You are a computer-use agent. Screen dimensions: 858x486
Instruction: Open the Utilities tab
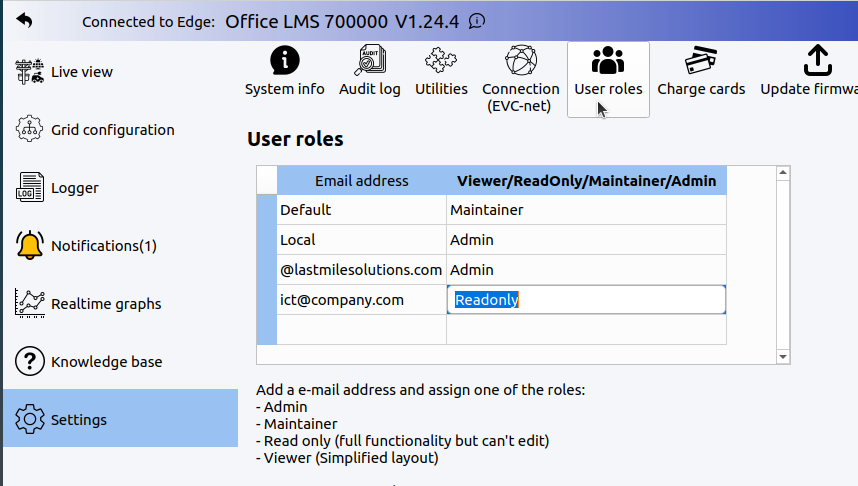(441, 72)
